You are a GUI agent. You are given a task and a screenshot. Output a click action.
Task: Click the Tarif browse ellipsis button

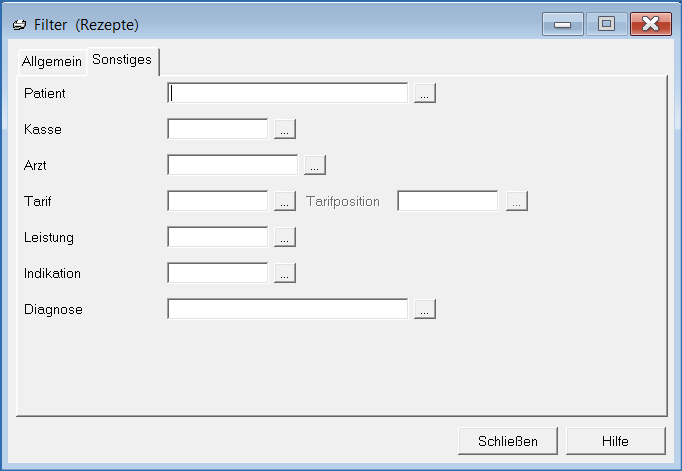285,201
